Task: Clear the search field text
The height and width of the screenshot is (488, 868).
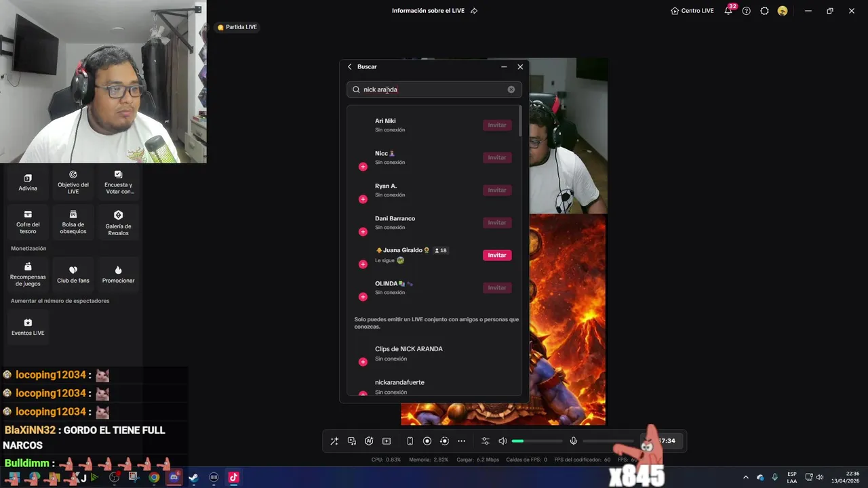Action: [511, 89]
